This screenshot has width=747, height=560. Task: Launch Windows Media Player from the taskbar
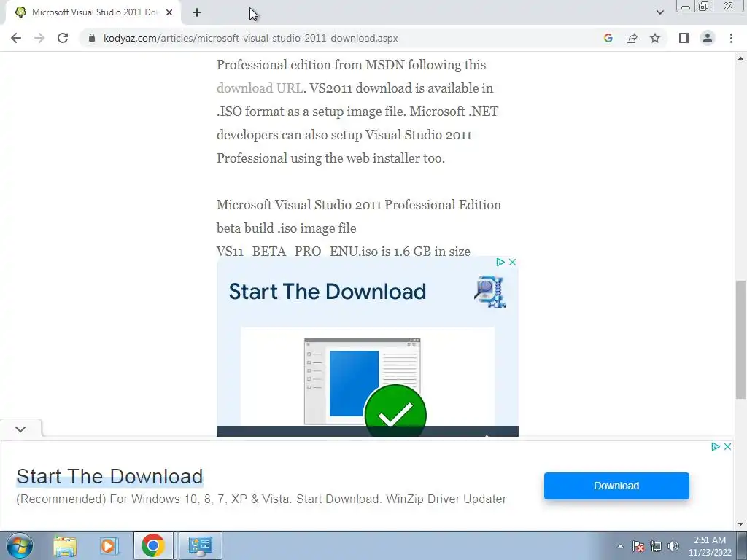108,545
